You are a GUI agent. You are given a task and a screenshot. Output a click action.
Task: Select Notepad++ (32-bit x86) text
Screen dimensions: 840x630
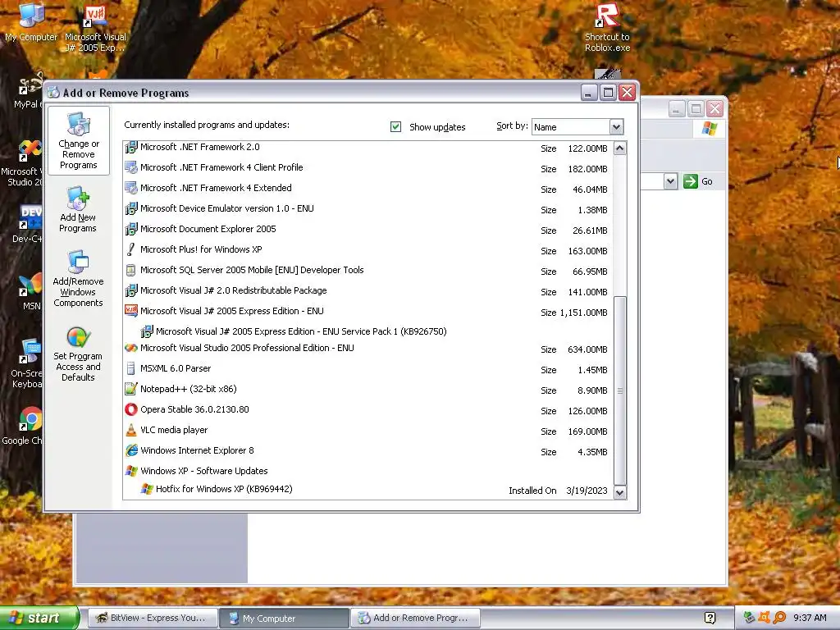coord(189,389)
